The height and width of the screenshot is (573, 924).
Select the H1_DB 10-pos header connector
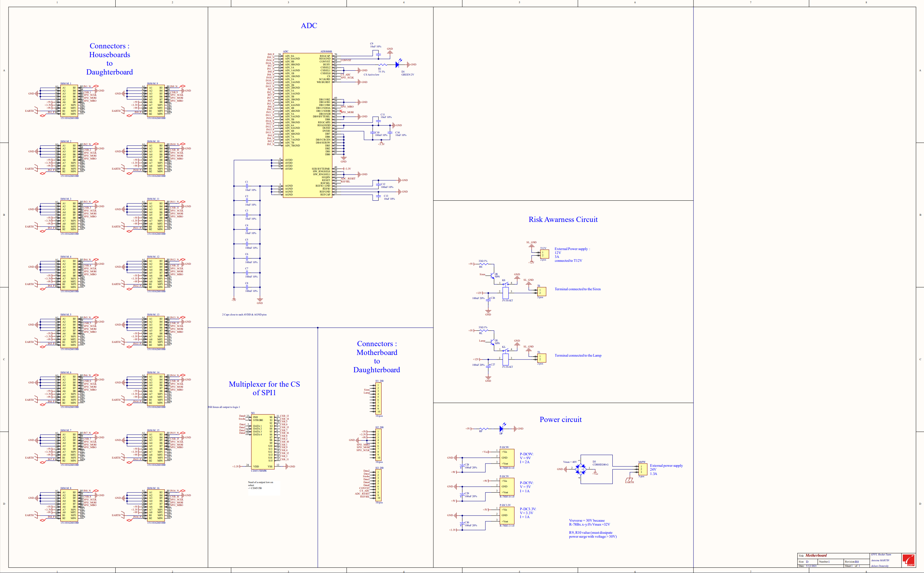(x=379, y=399)
